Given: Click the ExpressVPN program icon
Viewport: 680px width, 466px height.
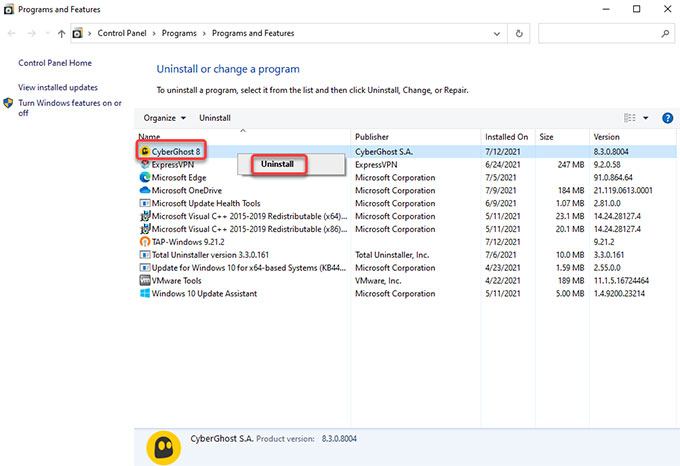Looking at the screenshot, I should point(145,164).
